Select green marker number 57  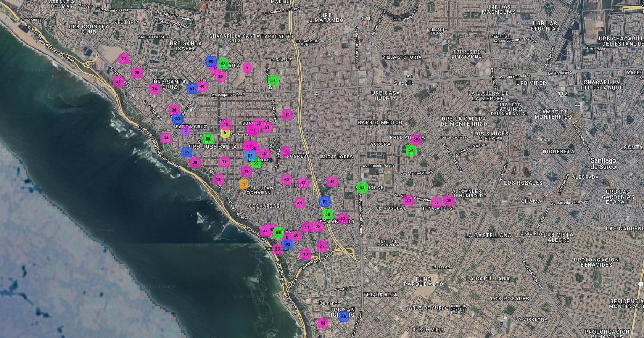273,80
